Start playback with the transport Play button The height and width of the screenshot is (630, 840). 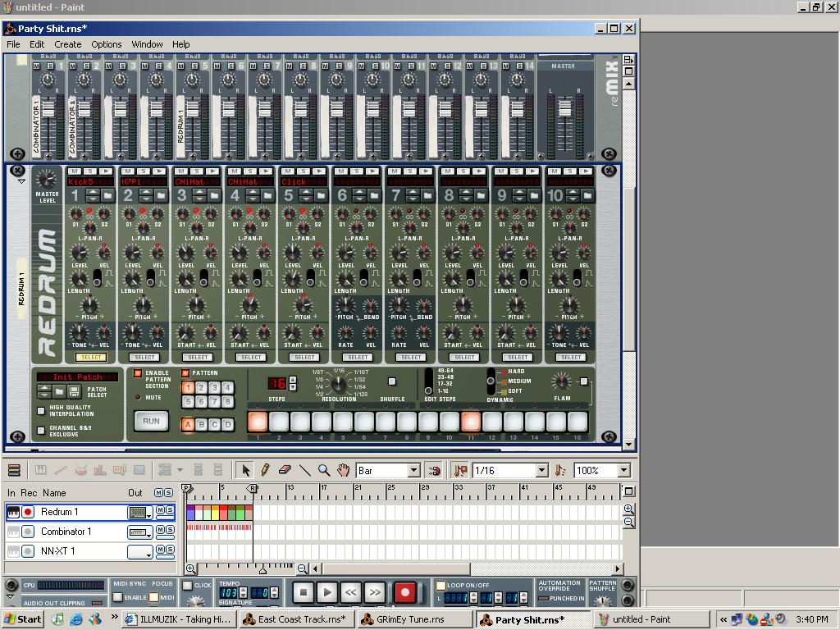[326, 592]
